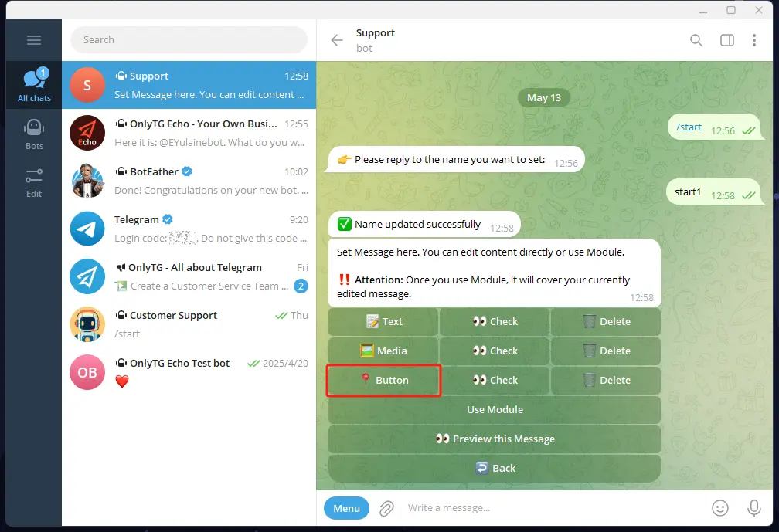Click Delete in the Media row
Screen dimensions: 779x532
[606, 351]
